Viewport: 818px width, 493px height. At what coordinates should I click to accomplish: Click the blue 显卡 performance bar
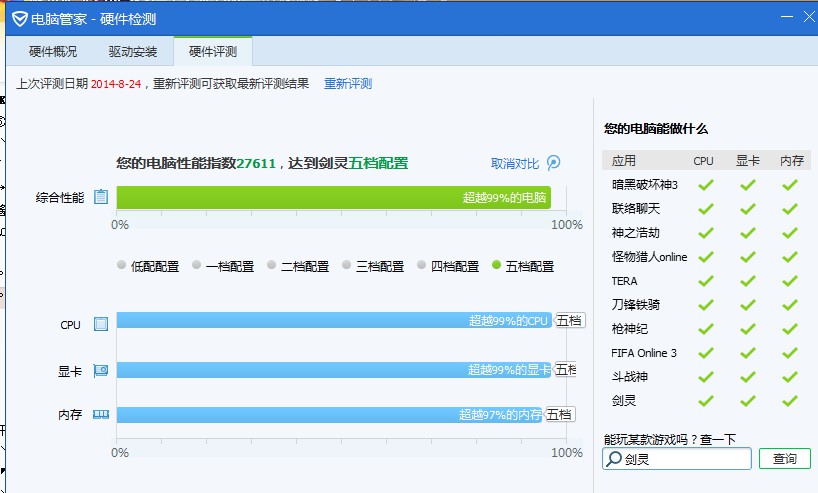334,370
